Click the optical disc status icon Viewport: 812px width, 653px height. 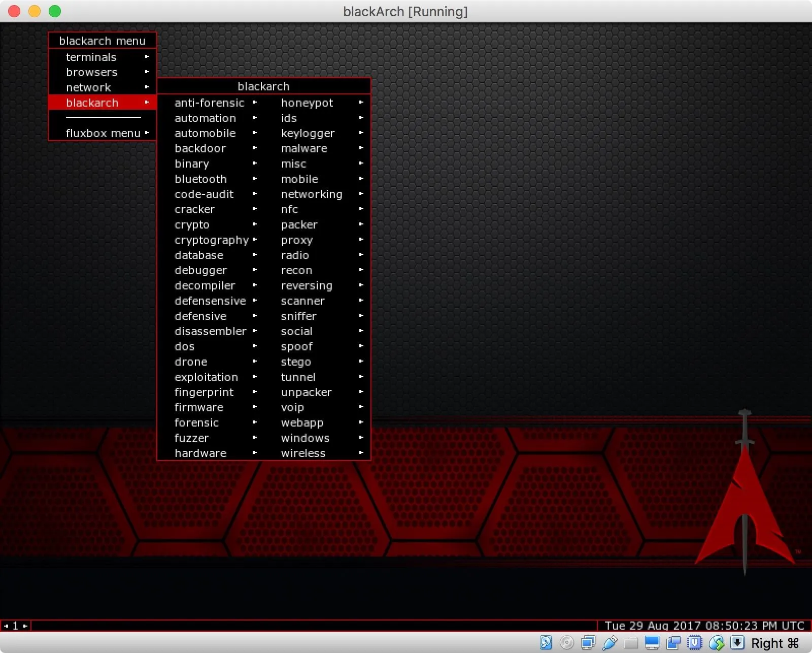[567, 642]
